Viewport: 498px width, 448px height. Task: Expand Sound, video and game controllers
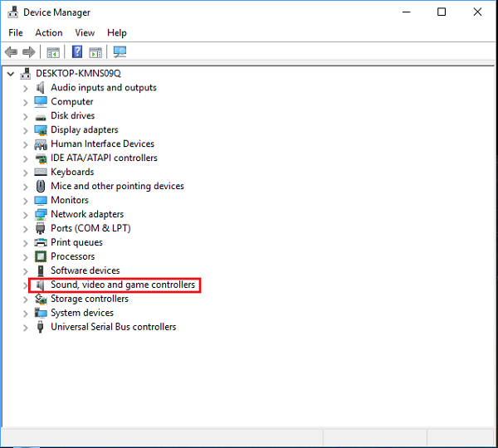[x=26, y=285]
